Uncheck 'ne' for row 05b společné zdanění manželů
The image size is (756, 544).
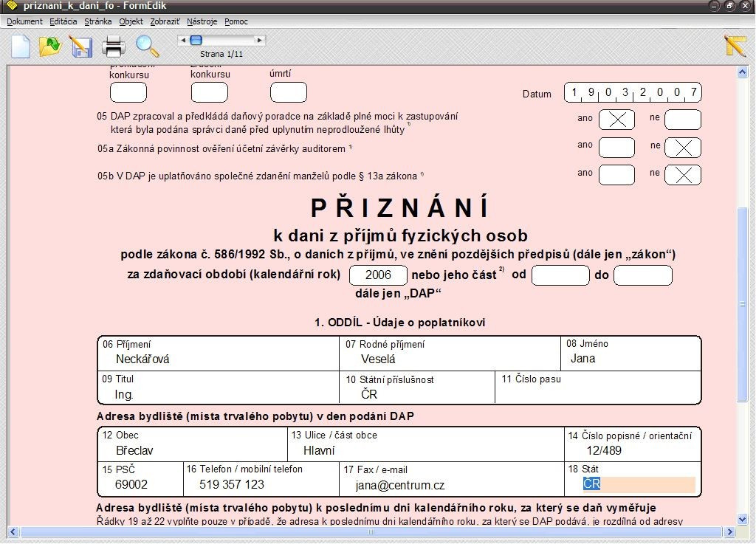[x=683, y=175]
